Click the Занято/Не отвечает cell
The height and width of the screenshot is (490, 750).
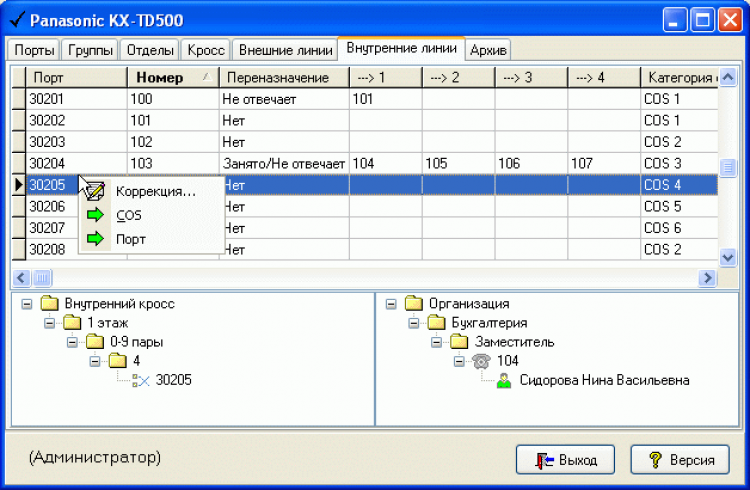click(284, 164)
